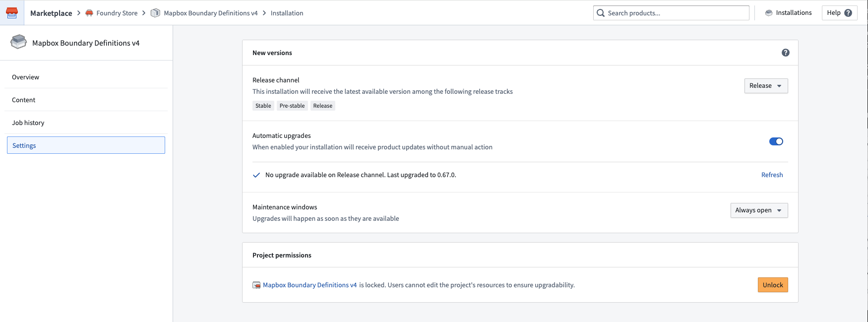This screenshot has width=868, height=322.
Task: Click the Release track tag
Action: coord(323,106)
